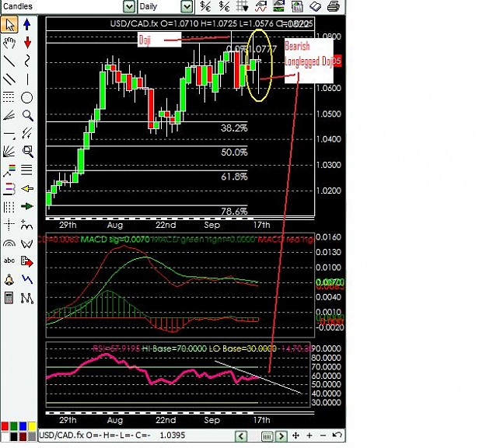Click the undo reset arrow button
The image size is (486, 448).
pyautogui.click(x=337, y=436)
